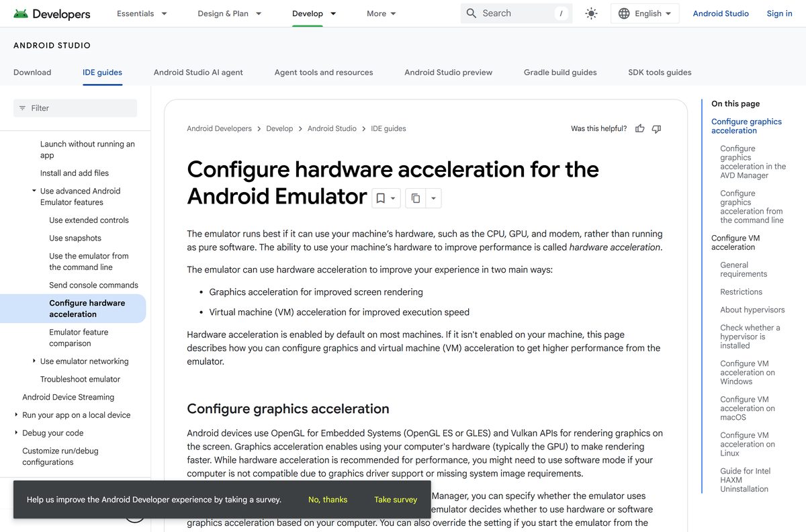Click the Sign in link
This screenshot has height=532, width=806.
(x=779, y=13)
